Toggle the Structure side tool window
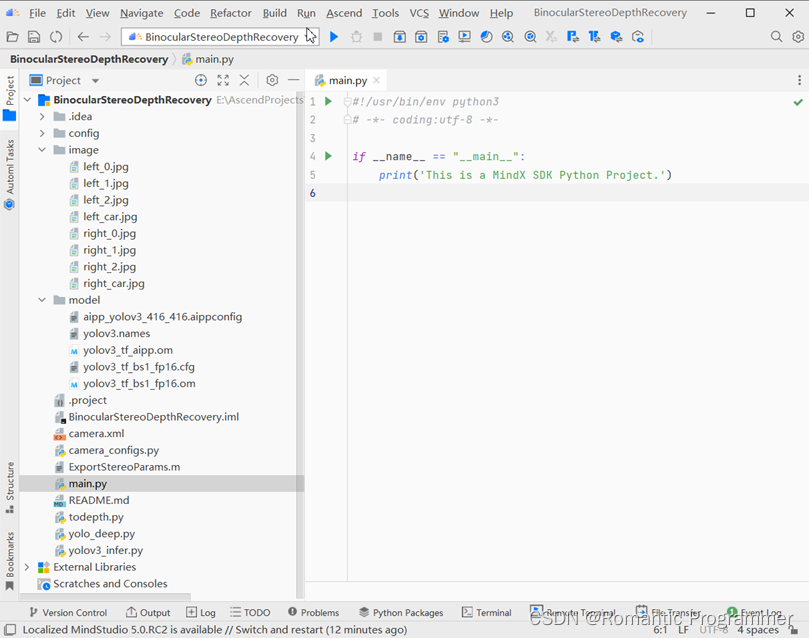Screen dimensions: 809x638 (10, 488)
